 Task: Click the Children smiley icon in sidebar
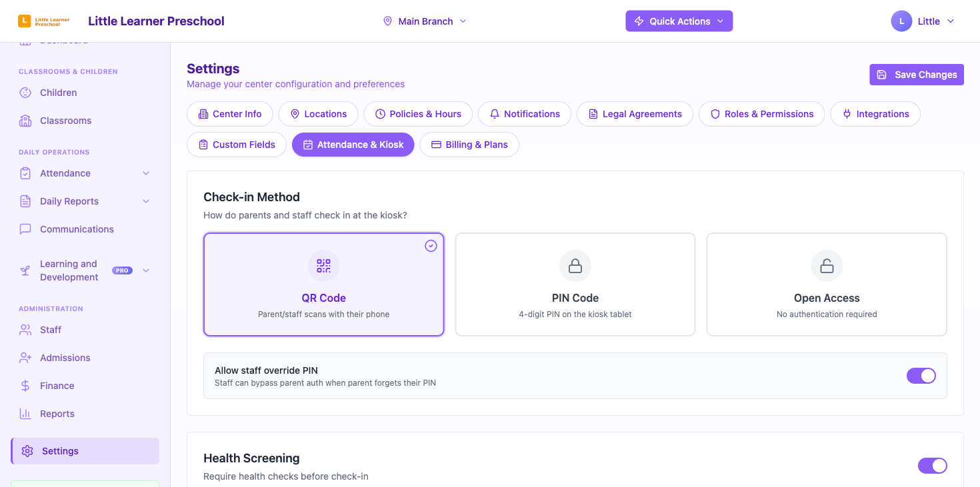(x=25, y=93)
